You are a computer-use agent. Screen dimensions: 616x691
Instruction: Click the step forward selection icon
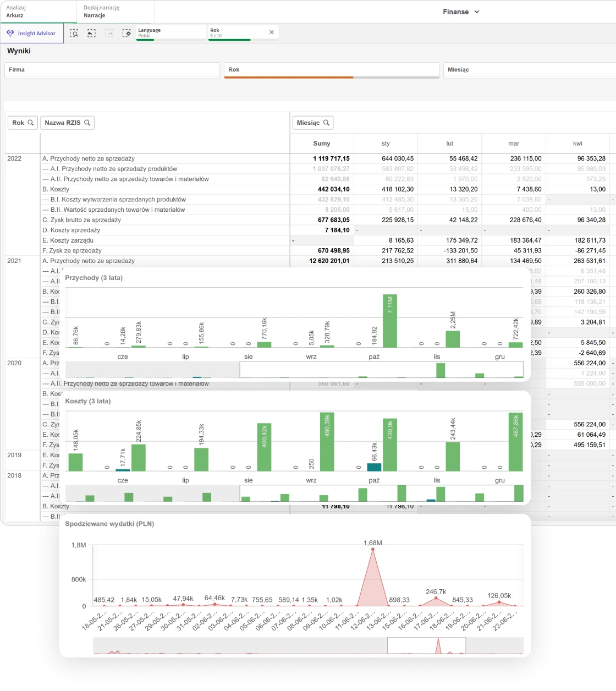coord(109,34)
